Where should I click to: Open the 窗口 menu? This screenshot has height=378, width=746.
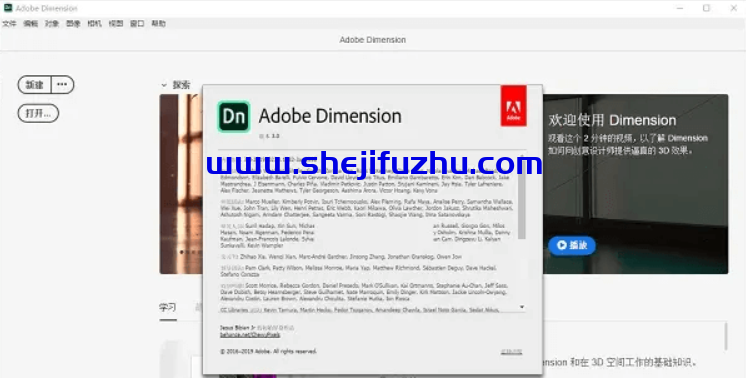point(137,23)
